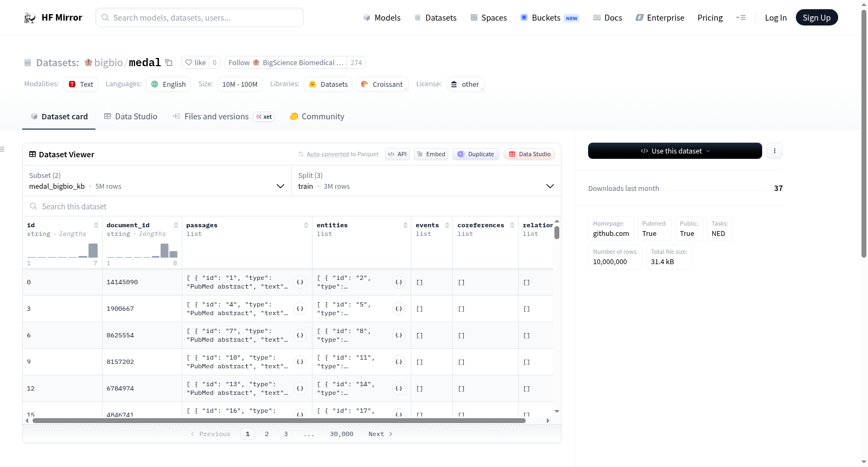
Task: Expand entities JSON in row 8157202
Action: click(x=399, y=362)
